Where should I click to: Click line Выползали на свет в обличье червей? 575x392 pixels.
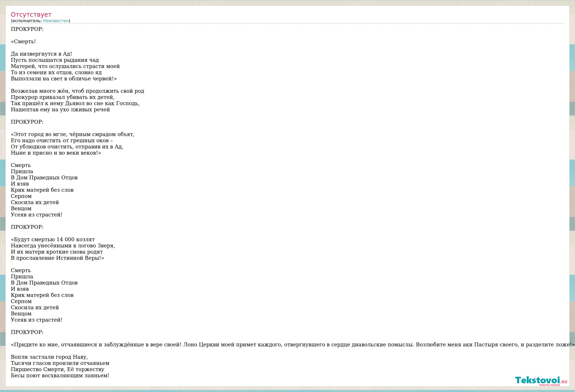click(64, 79)
